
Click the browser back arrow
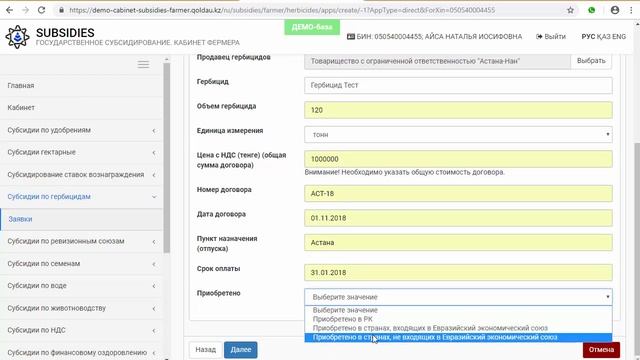coord(9,10)
